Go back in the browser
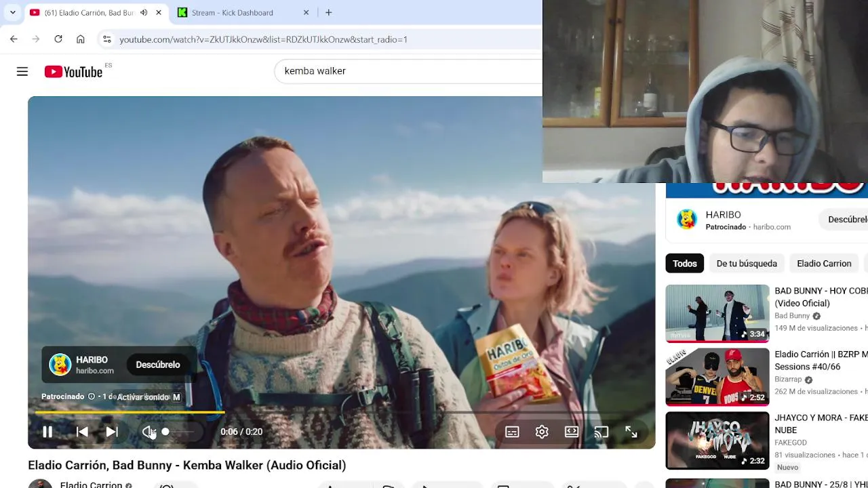This screenshot has height=488, width=868. pyautogui.click(x=14, y=39)
